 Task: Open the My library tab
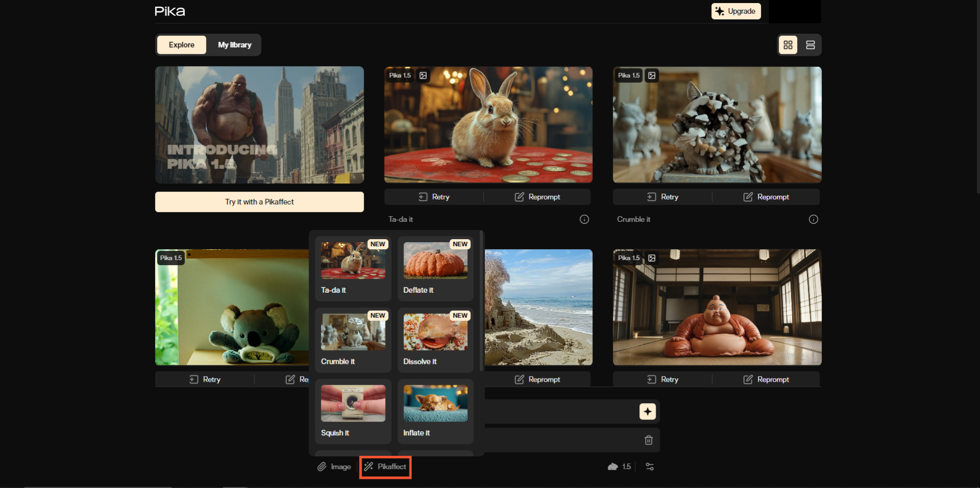[234, 45]
